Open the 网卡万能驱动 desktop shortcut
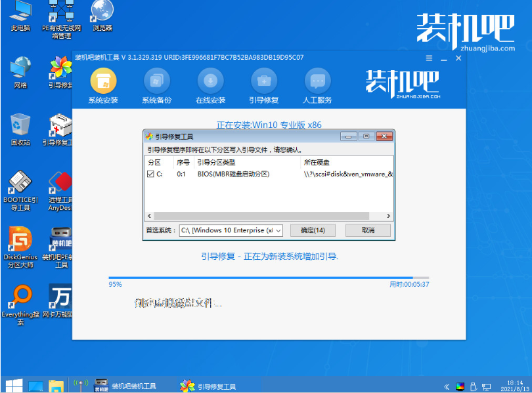Viewport: 532px width, 393px height. pyautogui.click(x=60, y=295)
